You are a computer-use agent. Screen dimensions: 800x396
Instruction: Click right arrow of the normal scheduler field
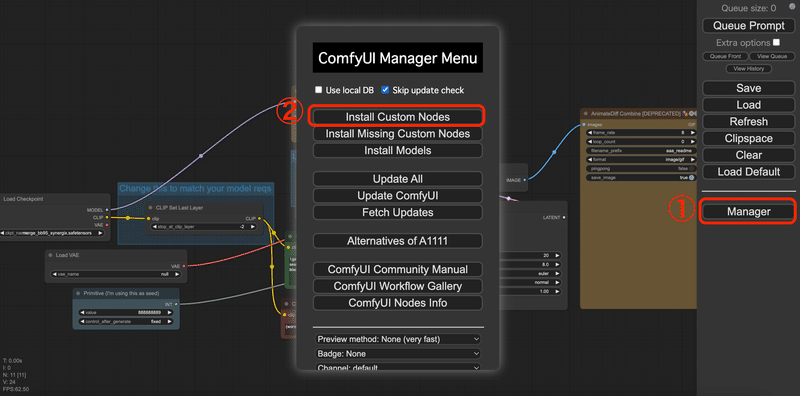pyautogui.click(x=558, y=282)
